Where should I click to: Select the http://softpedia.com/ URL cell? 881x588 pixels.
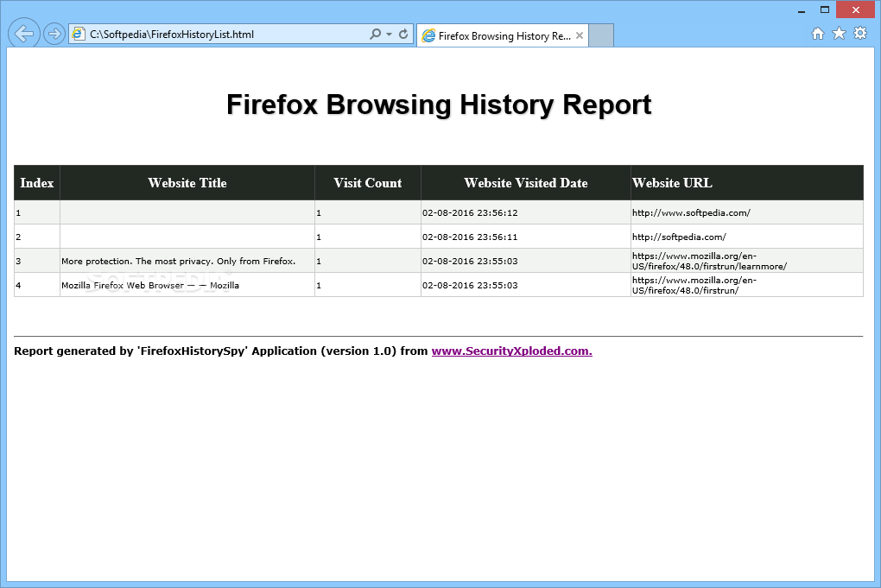(x=747, y=237)
